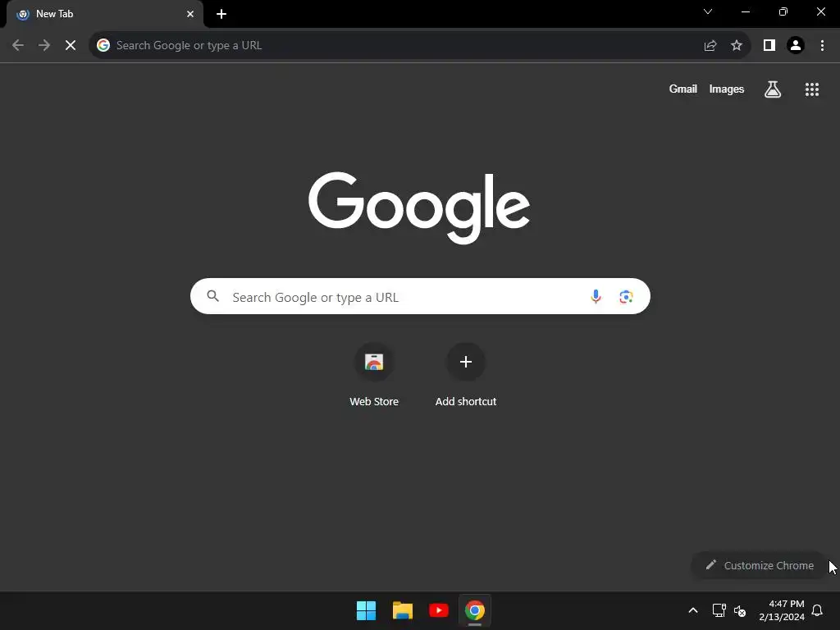Bookmark this tab with the star icon
Viewport: 840px width, 630px height.
coord(737,46)
